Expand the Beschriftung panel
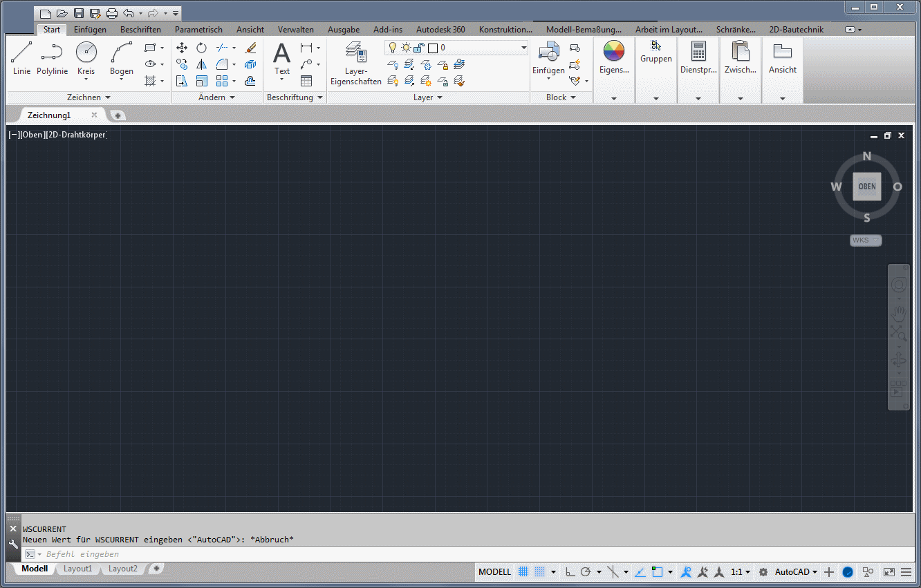Image resolution: width=921 pixels, height=588 pixels. (295, 97)
